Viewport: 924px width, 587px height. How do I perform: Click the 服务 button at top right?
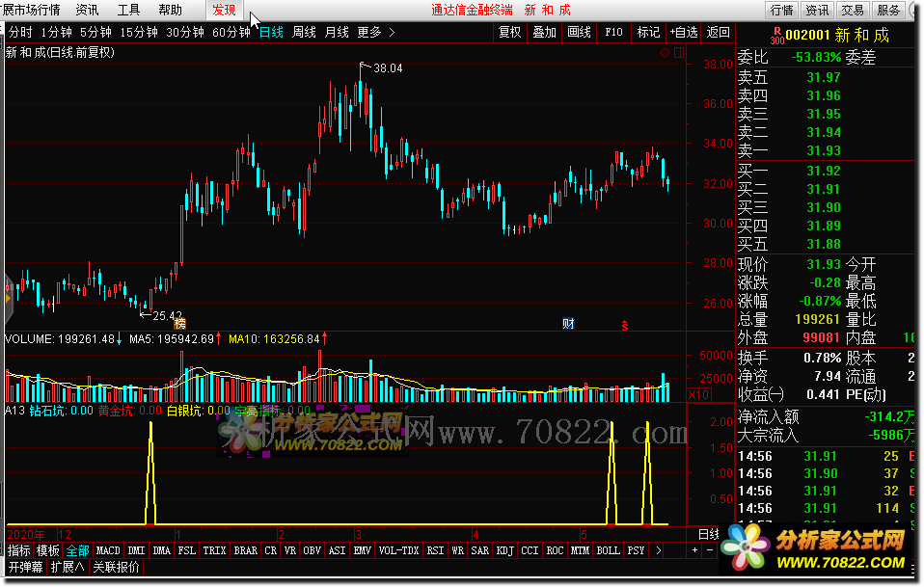[x=888, y=10]
